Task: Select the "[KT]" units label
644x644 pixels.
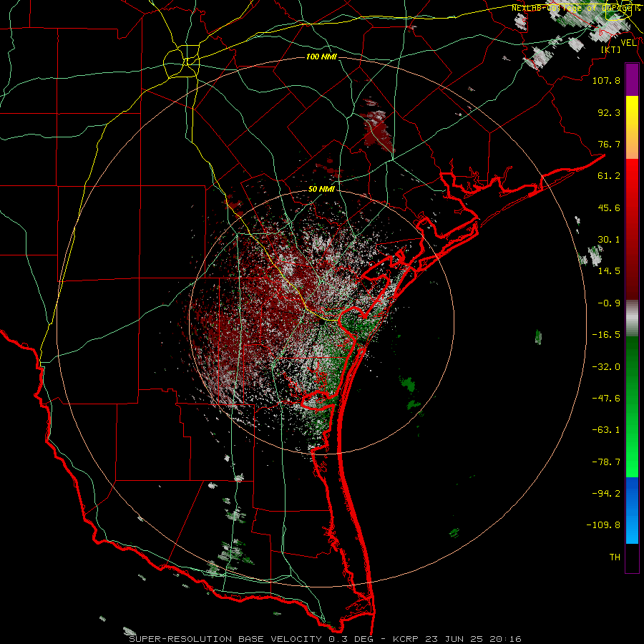Action: (611, 49)
